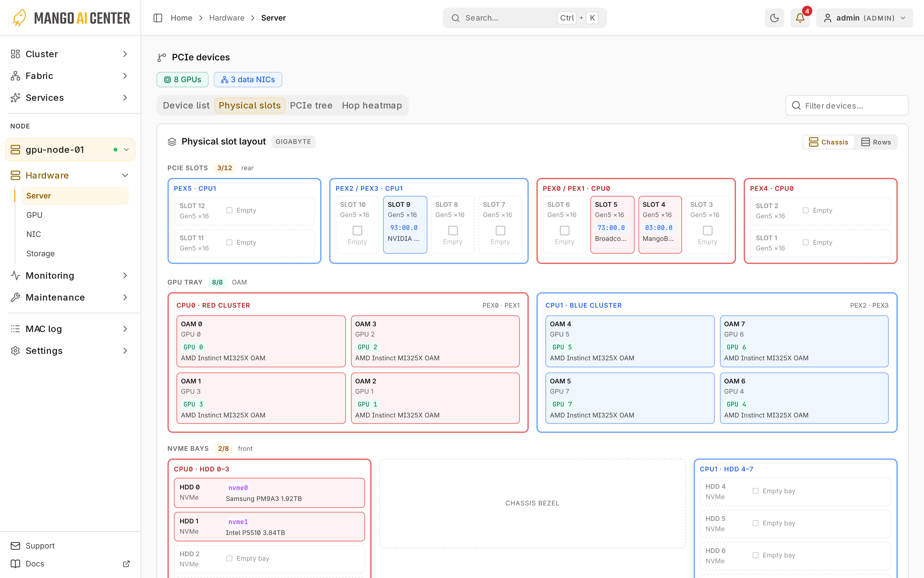Click the Mango AI Center logo

coord(71,18)
